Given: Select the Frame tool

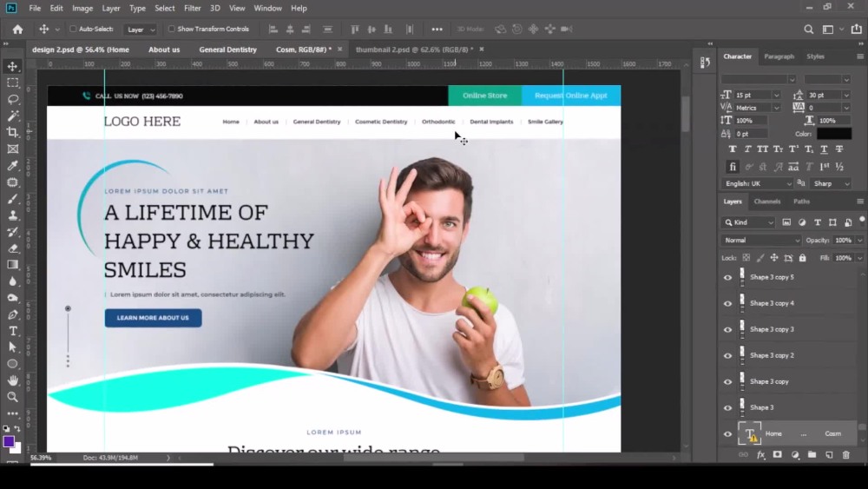Looking at the screenshot, I should [x=12, y=149].
